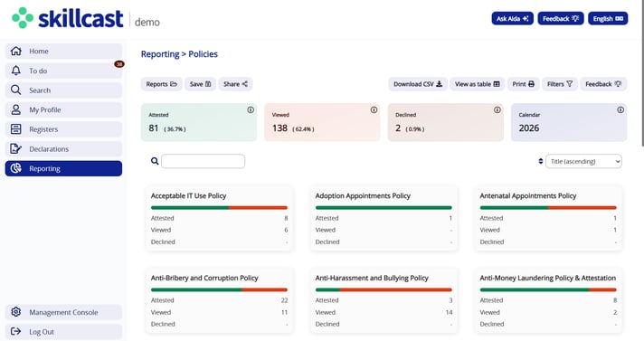
Task: Click the bell icon for To do
Action: click(x=16, y=71)
